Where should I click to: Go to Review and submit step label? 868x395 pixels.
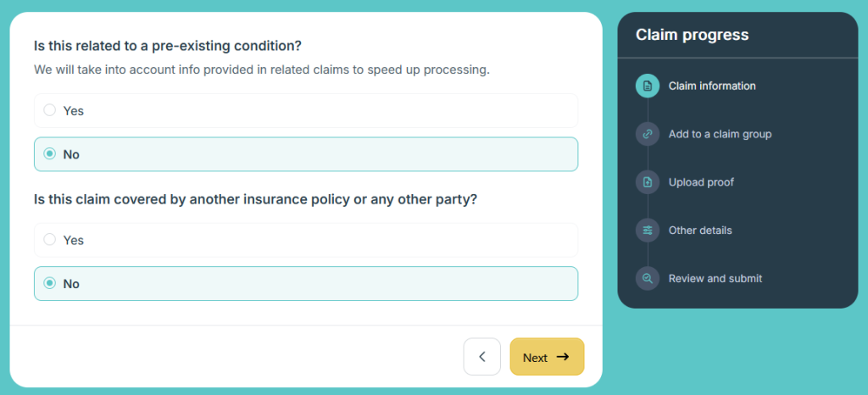pos(715,278)
